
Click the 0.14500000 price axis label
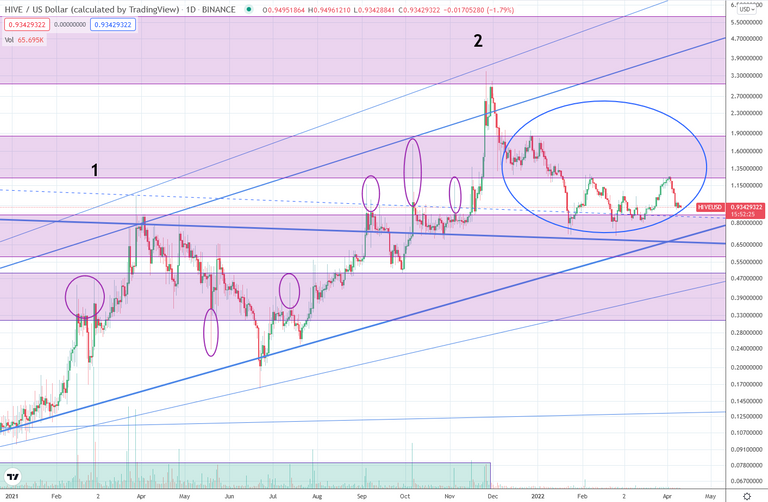(x=746, y=401)
